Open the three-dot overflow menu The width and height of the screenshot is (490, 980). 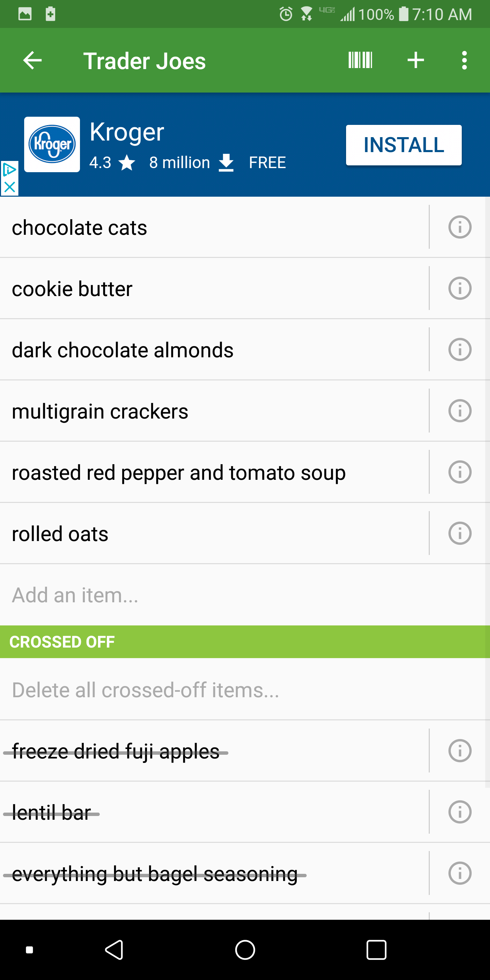tap(464, 61)
